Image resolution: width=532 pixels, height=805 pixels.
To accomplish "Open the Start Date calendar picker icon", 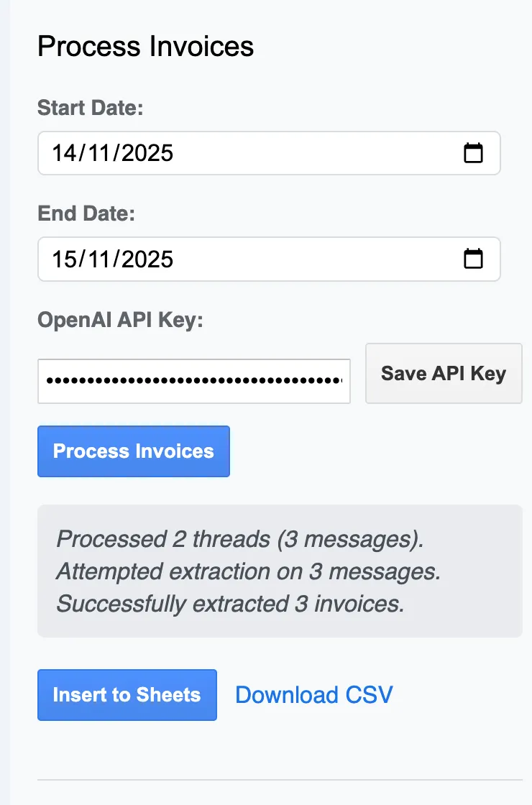I will [x=473, y=153].
